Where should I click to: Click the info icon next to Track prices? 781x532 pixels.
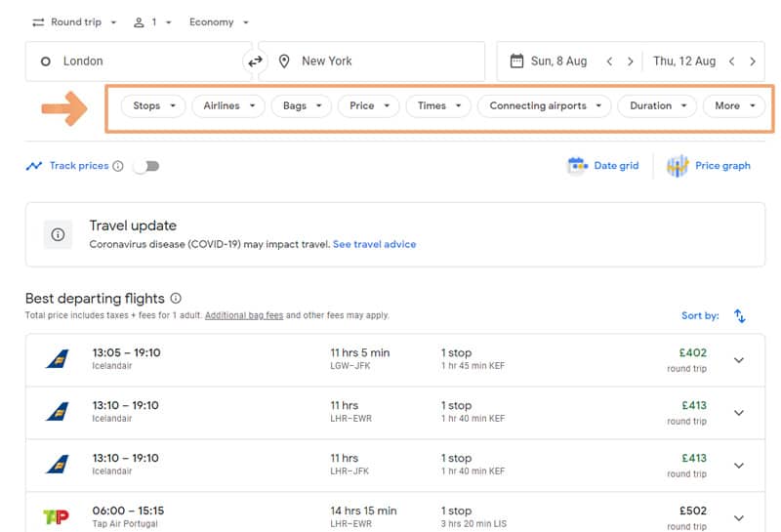(x=118, y=166)
